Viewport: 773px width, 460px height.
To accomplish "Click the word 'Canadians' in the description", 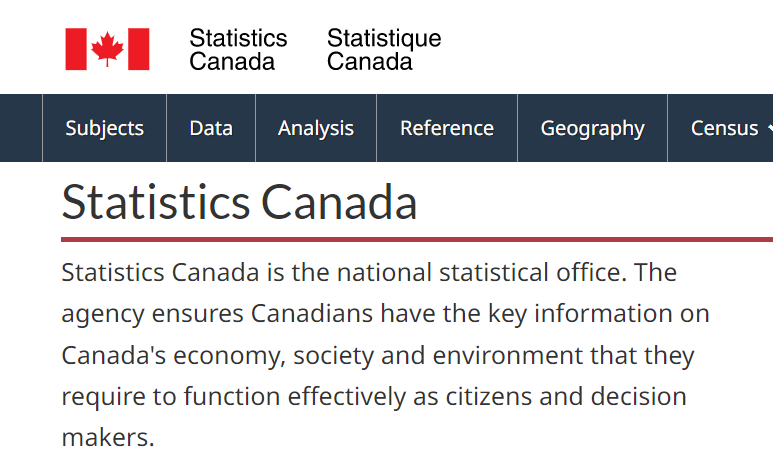I will [312, 314].
